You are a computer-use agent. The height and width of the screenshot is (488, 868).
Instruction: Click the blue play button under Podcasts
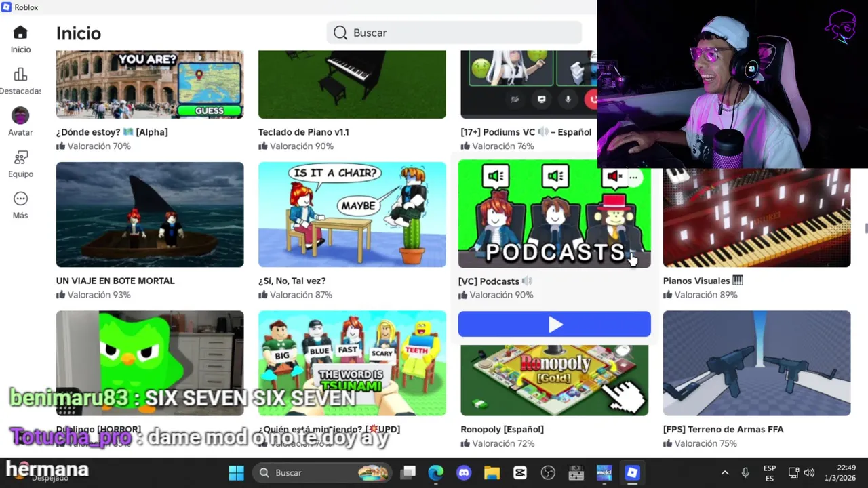(555, 325)
